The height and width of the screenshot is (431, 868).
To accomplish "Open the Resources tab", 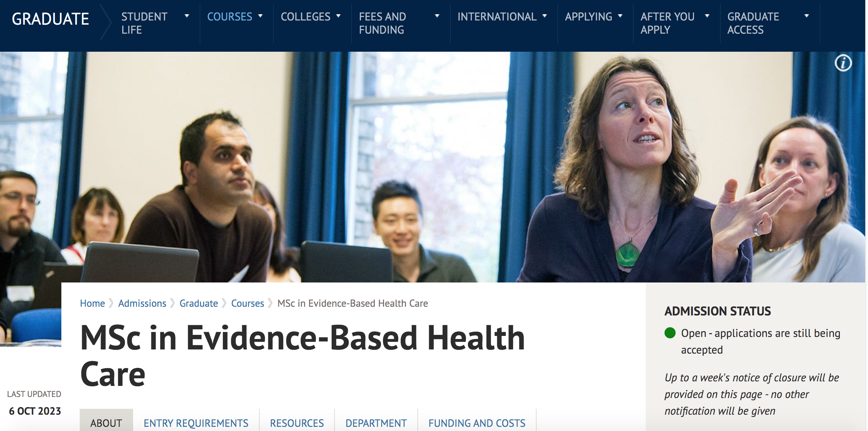I will (297, 422).
